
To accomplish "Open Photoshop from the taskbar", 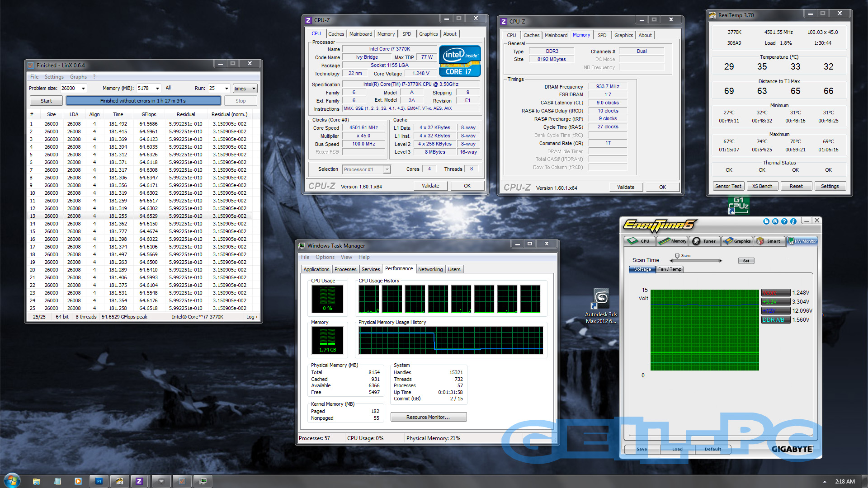I will (99, 481).
